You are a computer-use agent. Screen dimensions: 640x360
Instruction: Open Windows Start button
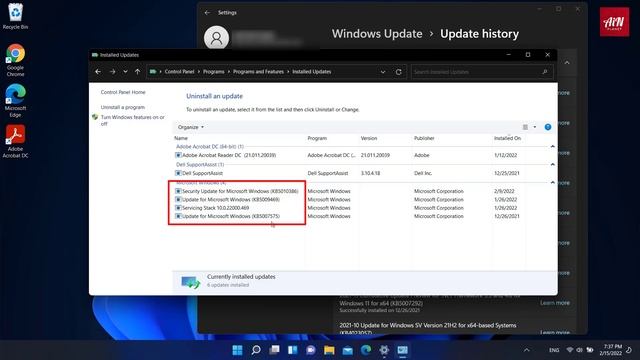[237, 350]
